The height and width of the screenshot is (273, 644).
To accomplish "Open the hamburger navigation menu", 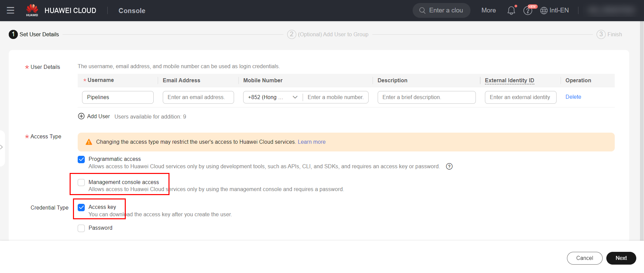I will pyautogui.click(x=10, y=10).
